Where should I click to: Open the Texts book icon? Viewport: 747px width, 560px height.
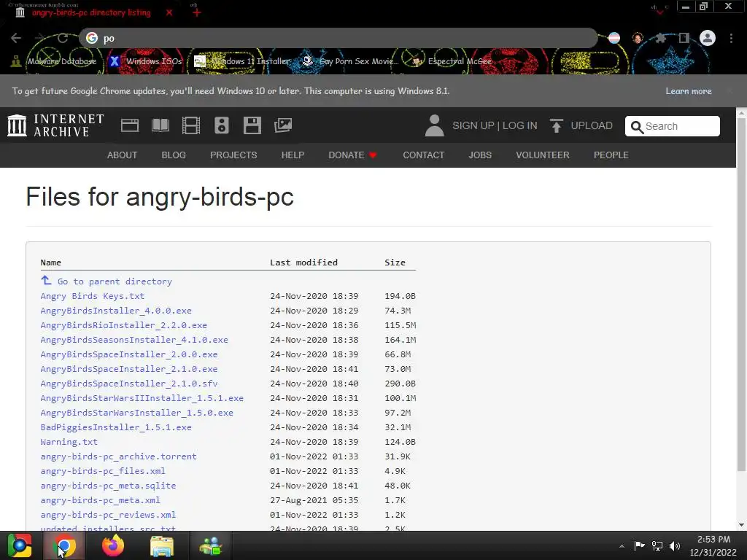click(x=160, y=125)
